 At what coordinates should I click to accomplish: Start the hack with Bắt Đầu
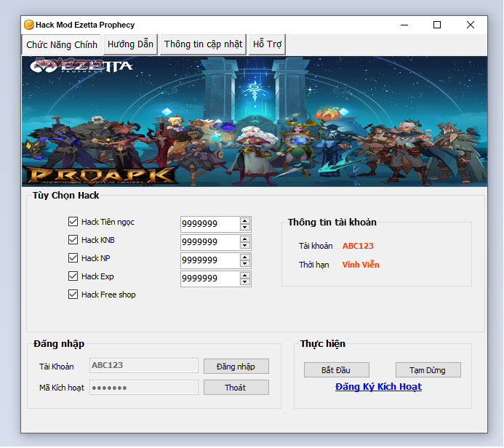tap(337, 370)
